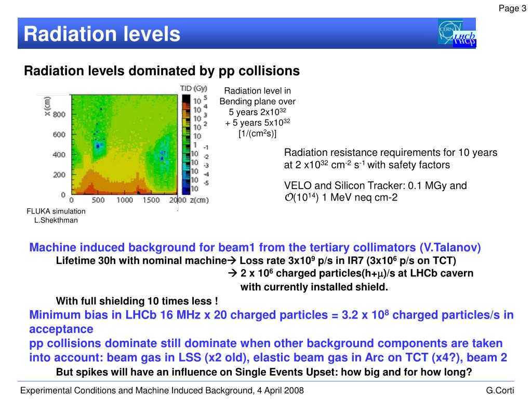
Task: Click "With full shielding 10 times less !"
Action: tap(137, 301)
